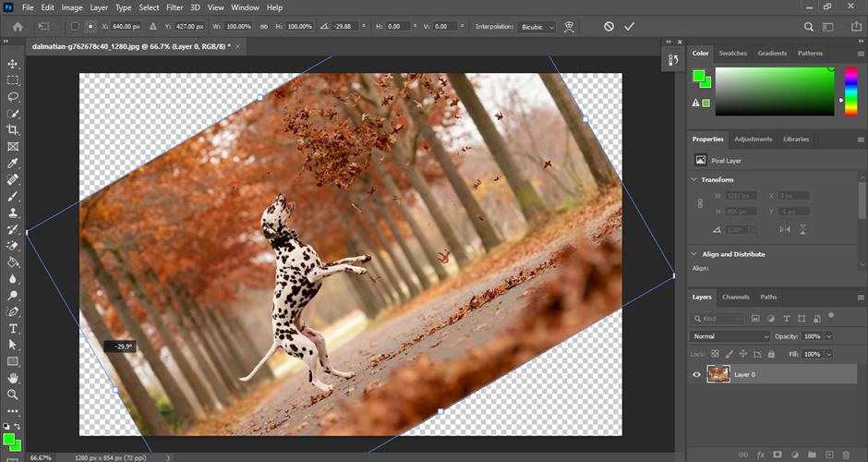Screen dimensions: 868x462
Task: Toggle lock transparent pixels
Action: (x=715, y=354)
